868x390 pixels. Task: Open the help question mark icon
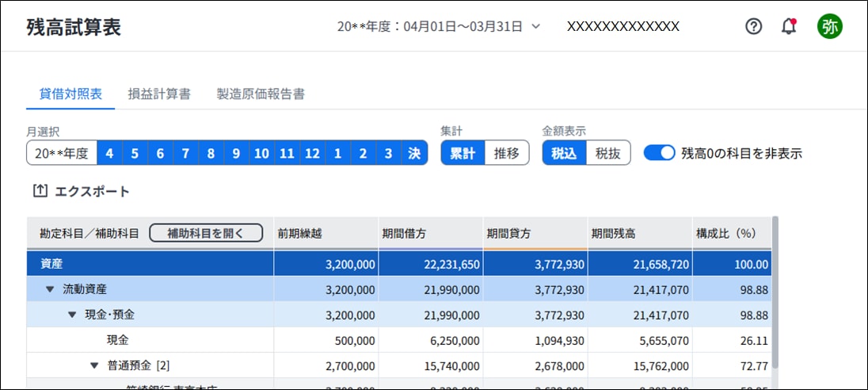click(754, 26)
